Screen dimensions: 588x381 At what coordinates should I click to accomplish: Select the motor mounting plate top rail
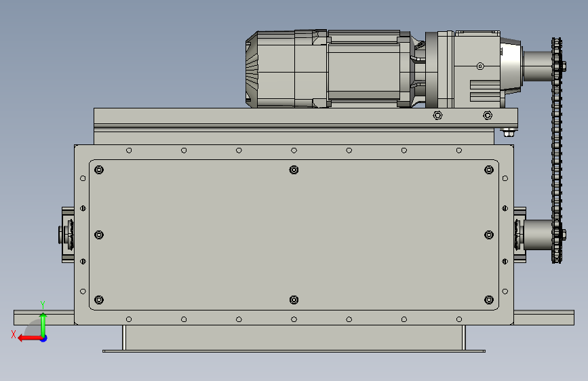click(x=306, y=118)
